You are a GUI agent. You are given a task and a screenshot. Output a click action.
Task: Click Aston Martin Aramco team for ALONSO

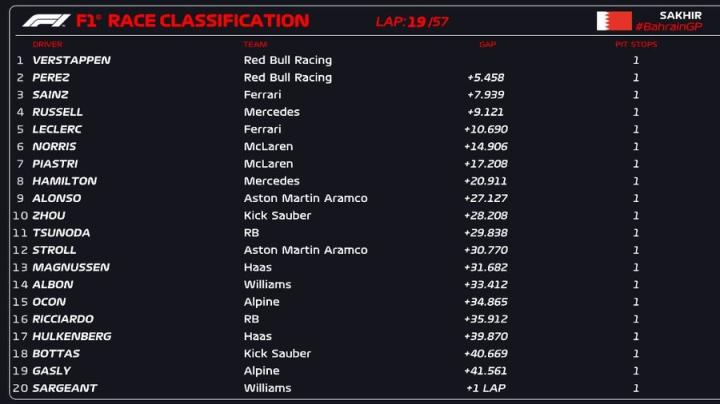coord(305,198)
